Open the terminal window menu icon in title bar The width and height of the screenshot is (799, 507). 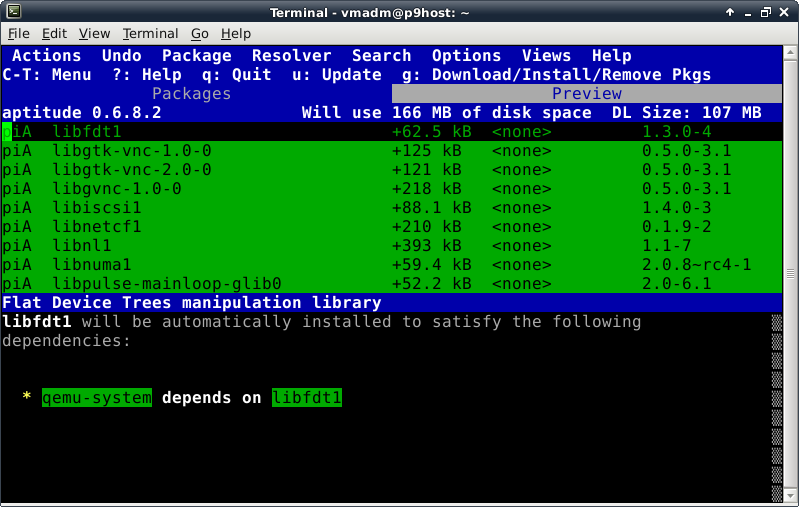(12, 12)
